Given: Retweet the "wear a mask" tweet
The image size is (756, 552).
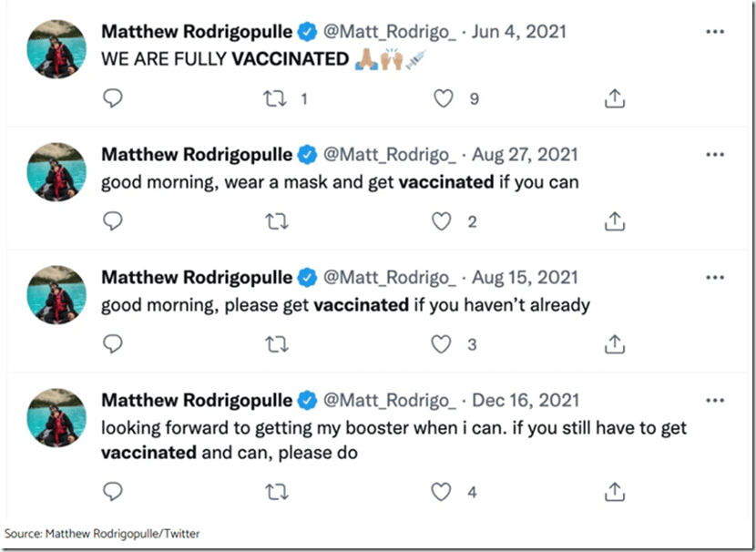Looking at the screenshot, I should (x=274, y=221).
